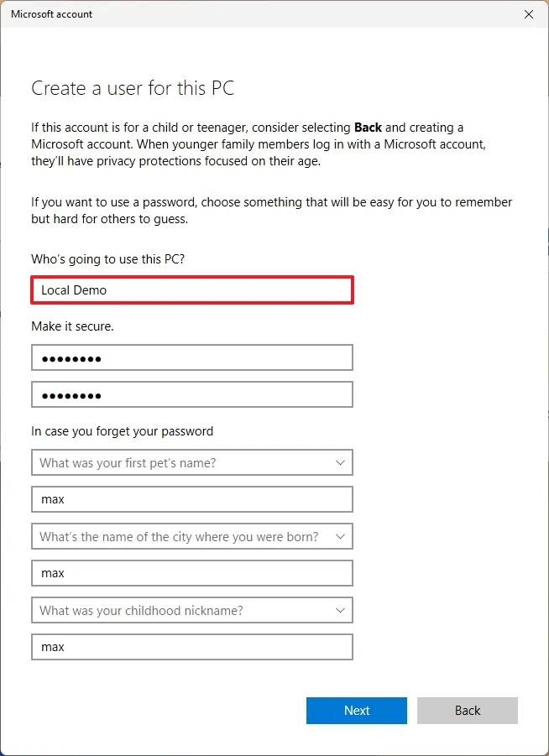
Task: Click the 'Make it secure.' label
Action: [x=72, y=326]
